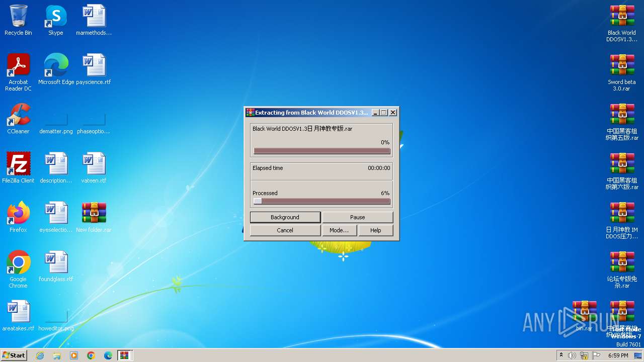Select the 中国黑客组织第五版.rar archive

pyautogui.click(x=622, y=122)
